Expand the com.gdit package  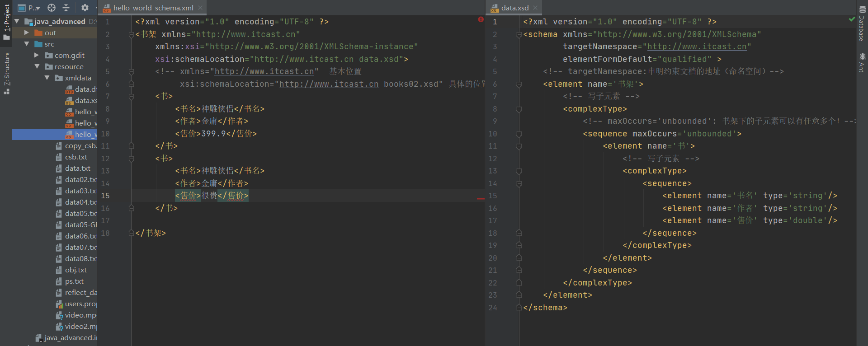37,56
